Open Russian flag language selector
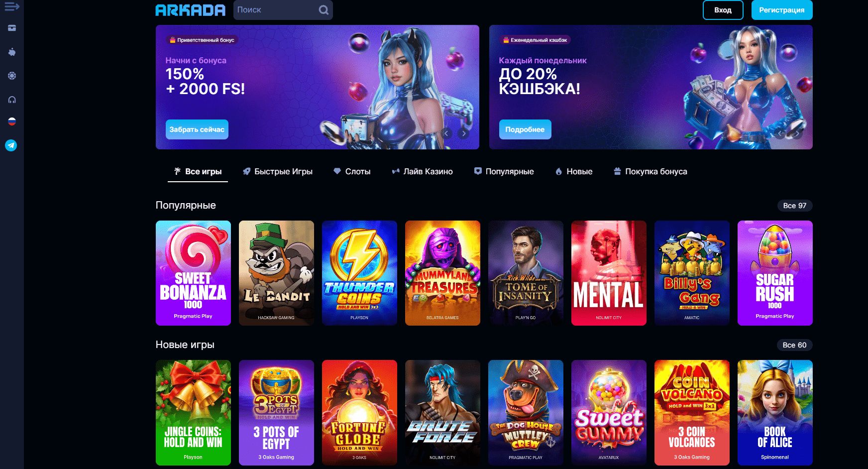 point(12,121)
